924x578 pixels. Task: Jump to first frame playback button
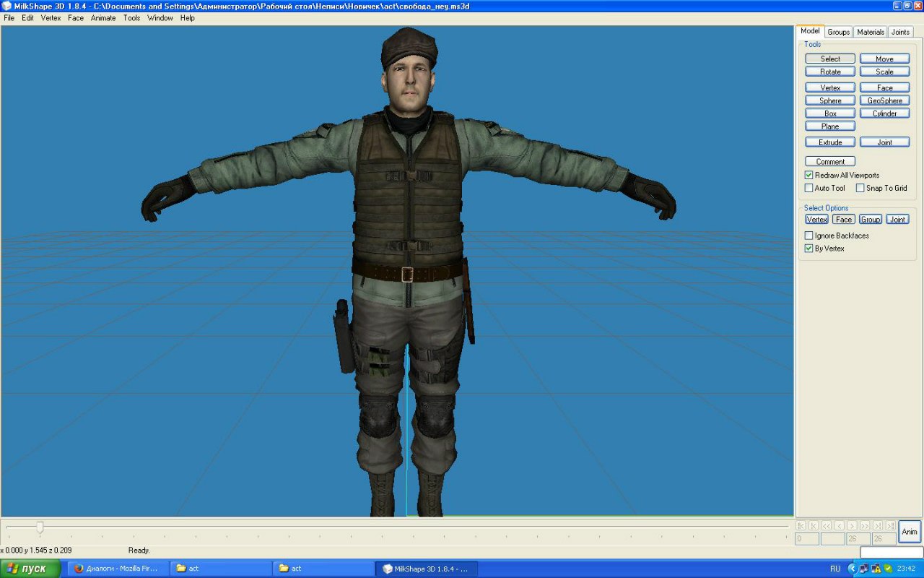[x=801, y=525]
